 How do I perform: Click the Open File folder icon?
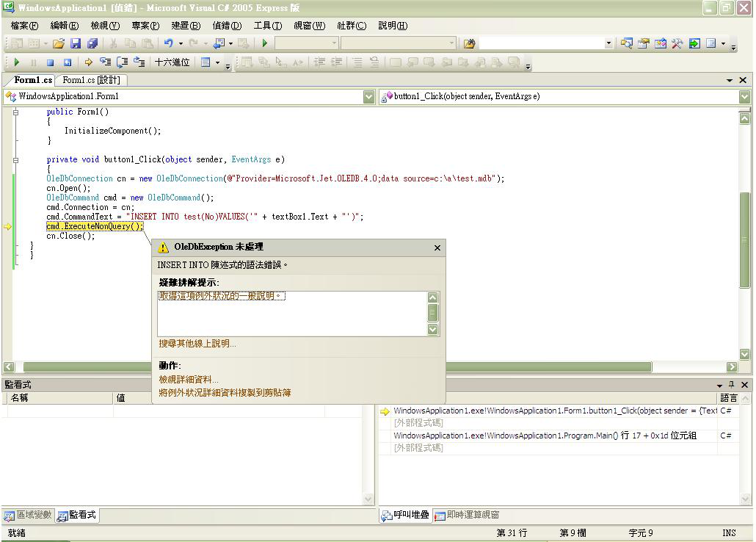tap(58, 44)
